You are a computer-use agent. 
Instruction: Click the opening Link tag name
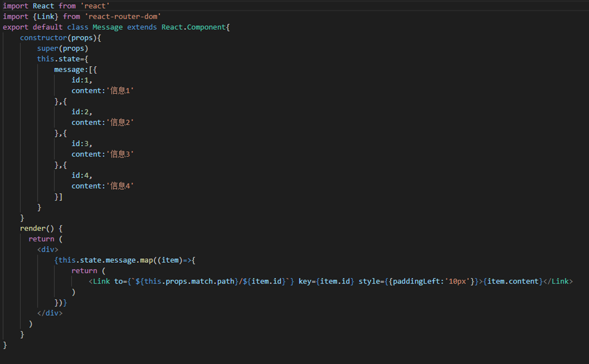coord(101,281)
